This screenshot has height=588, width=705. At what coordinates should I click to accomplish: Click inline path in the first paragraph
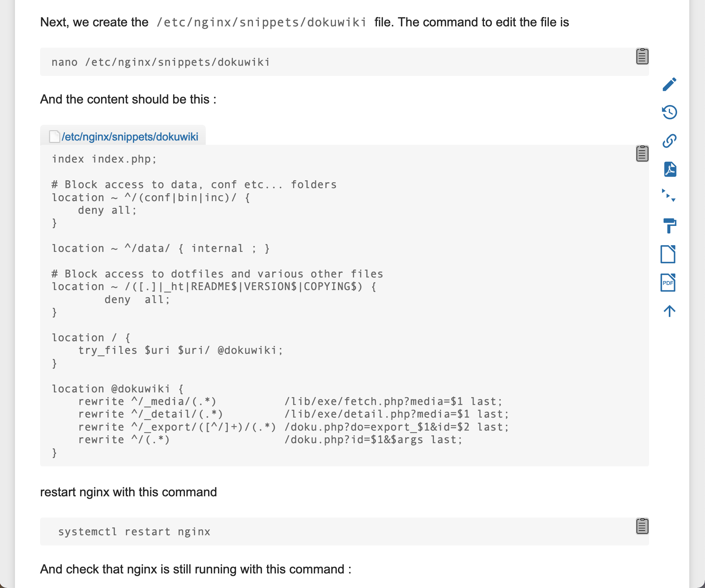point(261,22)
